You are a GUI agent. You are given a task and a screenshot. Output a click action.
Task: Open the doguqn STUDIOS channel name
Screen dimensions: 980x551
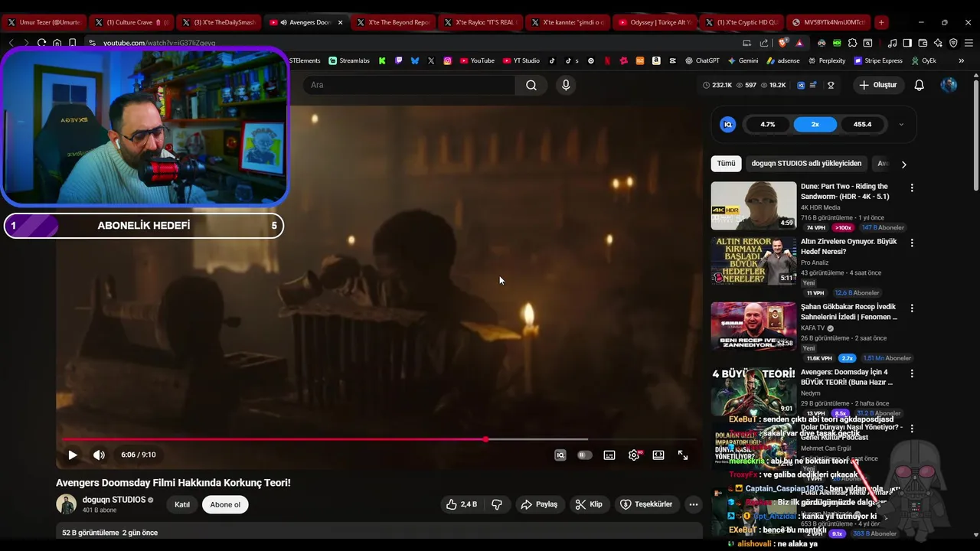point(114,500)
